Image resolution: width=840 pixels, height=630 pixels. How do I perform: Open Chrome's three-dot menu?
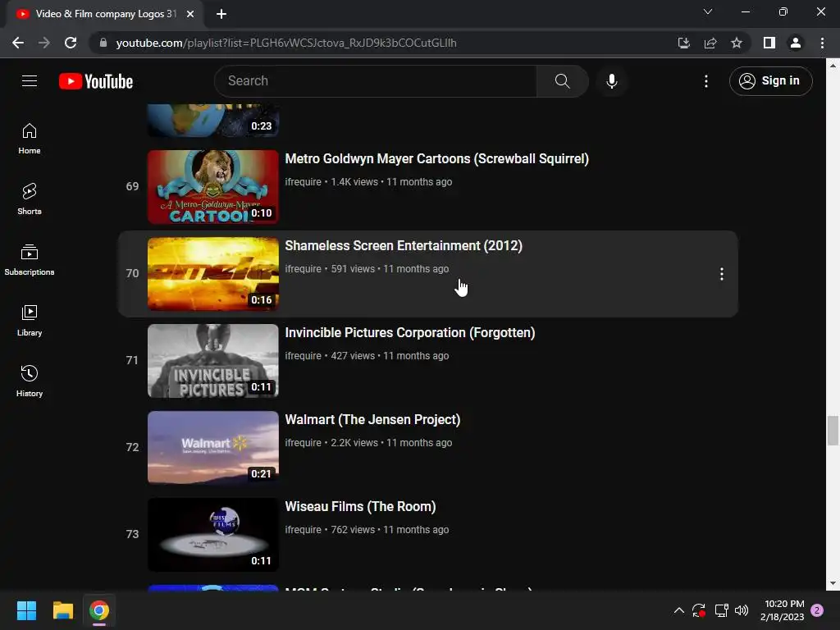[822, 43]
